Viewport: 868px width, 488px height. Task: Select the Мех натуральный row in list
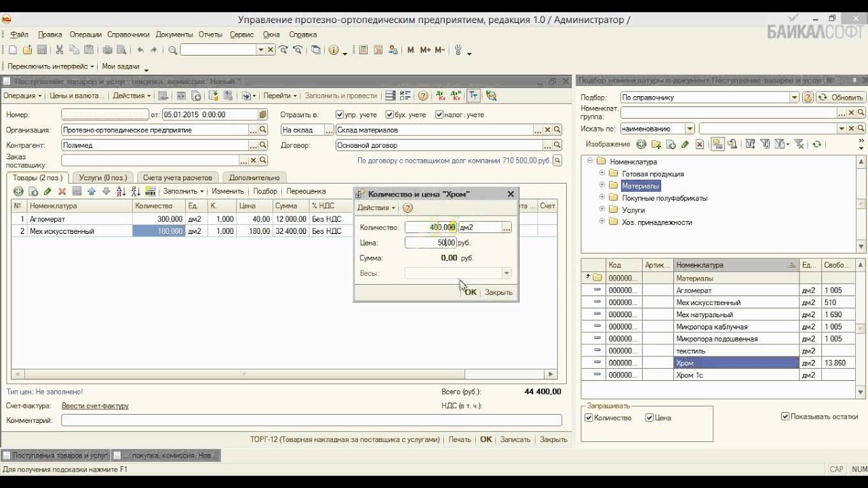pos(717,314)
